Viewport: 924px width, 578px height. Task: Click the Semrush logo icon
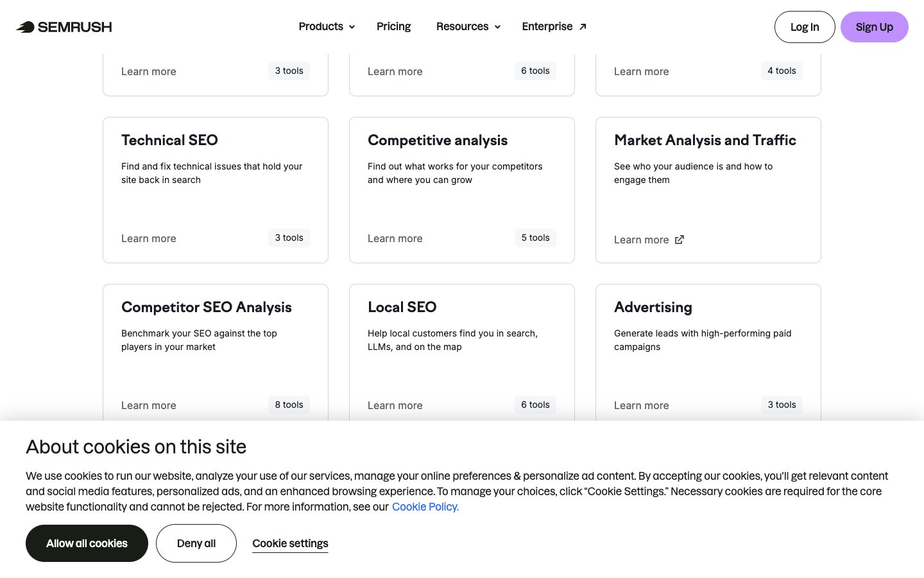click(x=26, y=27)
